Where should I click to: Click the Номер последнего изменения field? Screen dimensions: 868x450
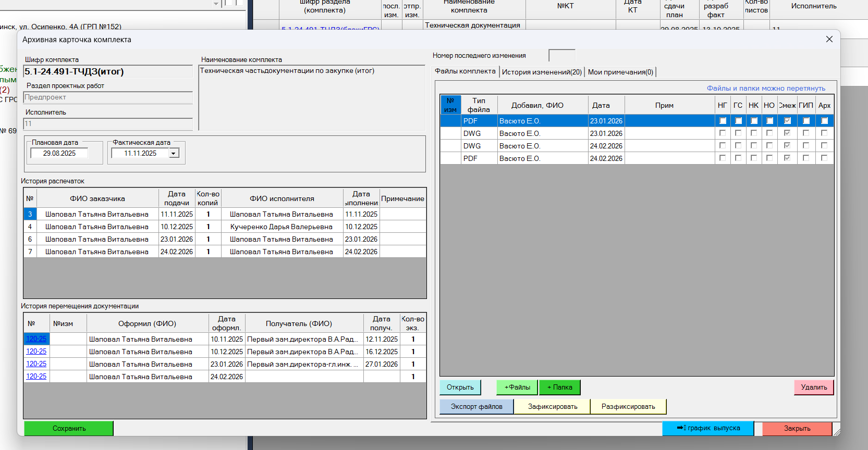tap(561, 56)
